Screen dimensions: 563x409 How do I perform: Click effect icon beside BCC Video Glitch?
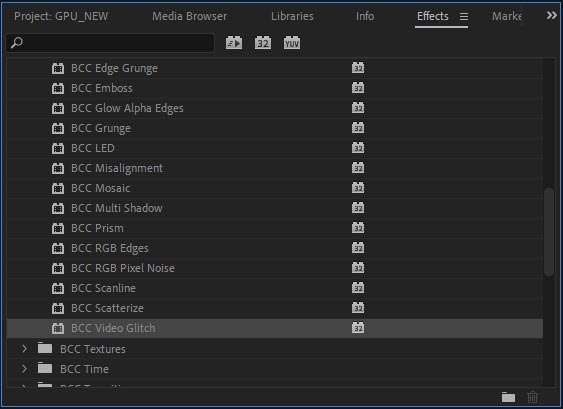pos(58,328)
